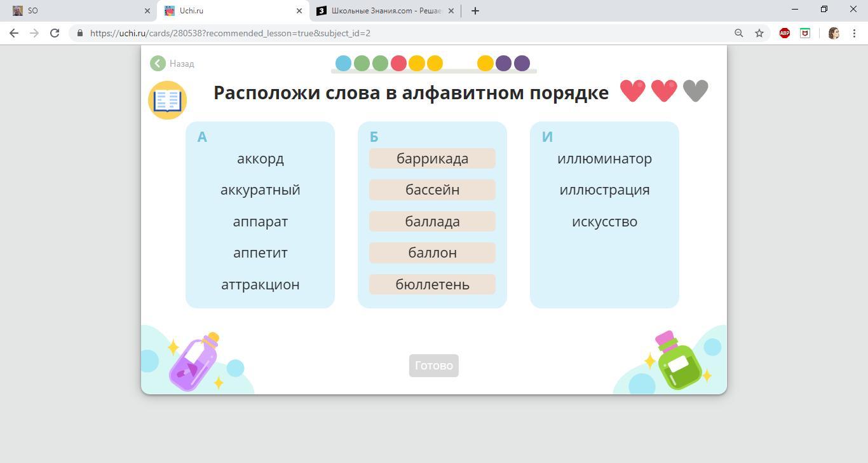868x463 pixels.
Task: Select the word card баррикада
Action: click(x=432, y=158)
